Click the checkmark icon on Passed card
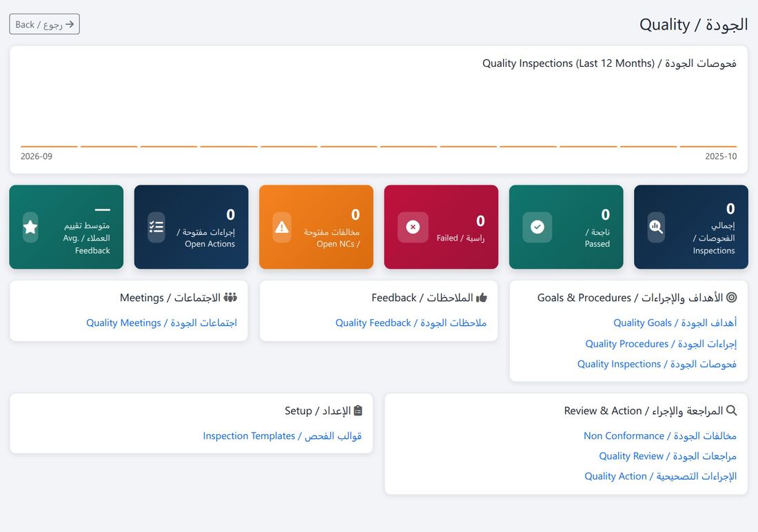 click(x=537, y=227)
